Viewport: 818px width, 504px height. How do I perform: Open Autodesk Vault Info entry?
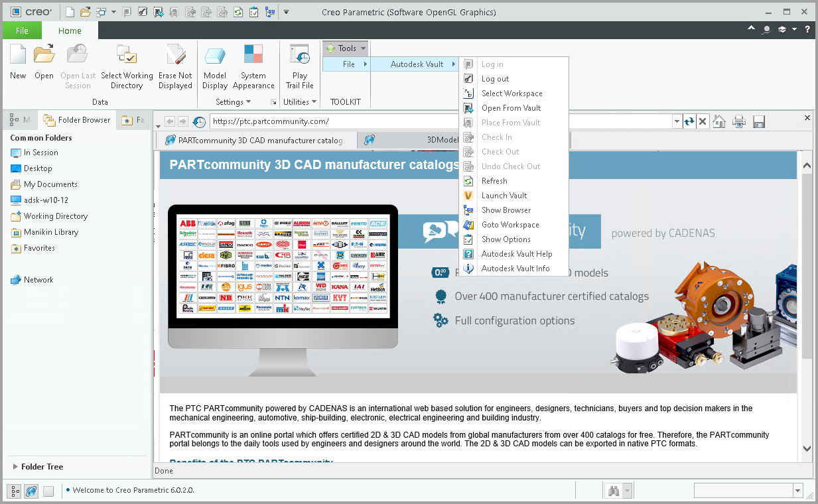click(x=514, y=269)
